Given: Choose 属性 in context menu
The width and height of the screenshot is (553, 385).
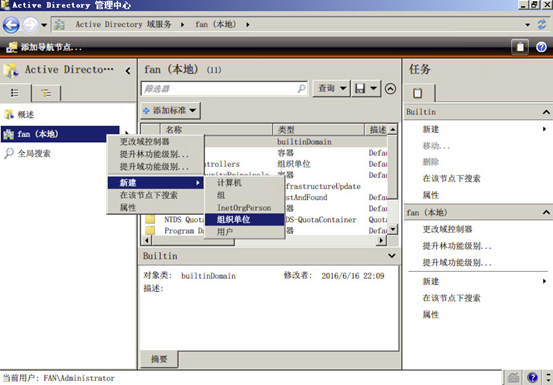Looking at the screenshot, I should click(155, 207).
